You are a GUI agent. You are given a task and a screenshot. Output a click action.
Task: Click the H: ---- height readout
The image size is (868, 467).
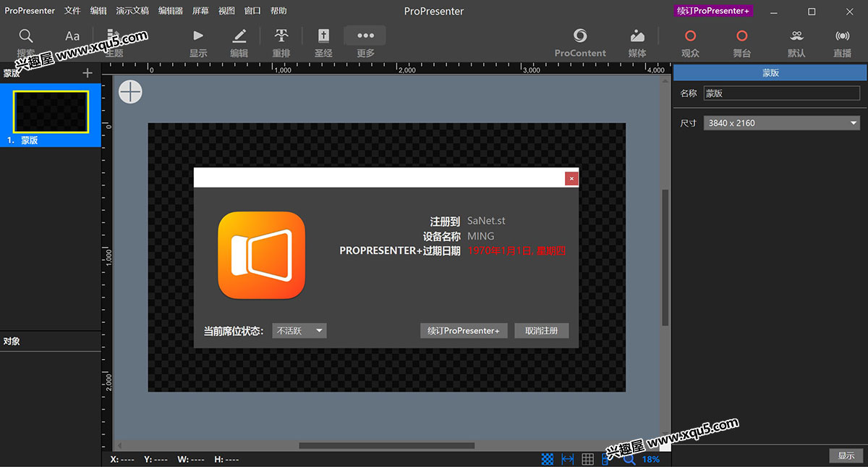coord(226,459)
